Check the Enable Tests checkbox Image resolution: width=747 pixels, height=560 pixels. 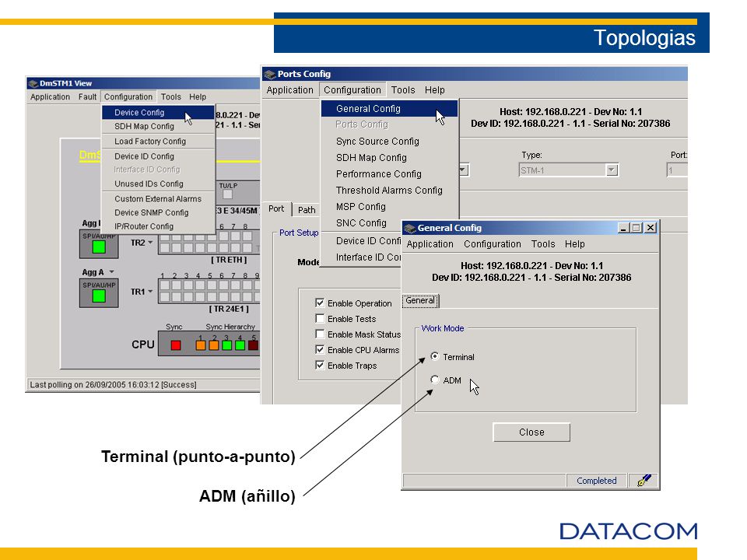(320, 319)
